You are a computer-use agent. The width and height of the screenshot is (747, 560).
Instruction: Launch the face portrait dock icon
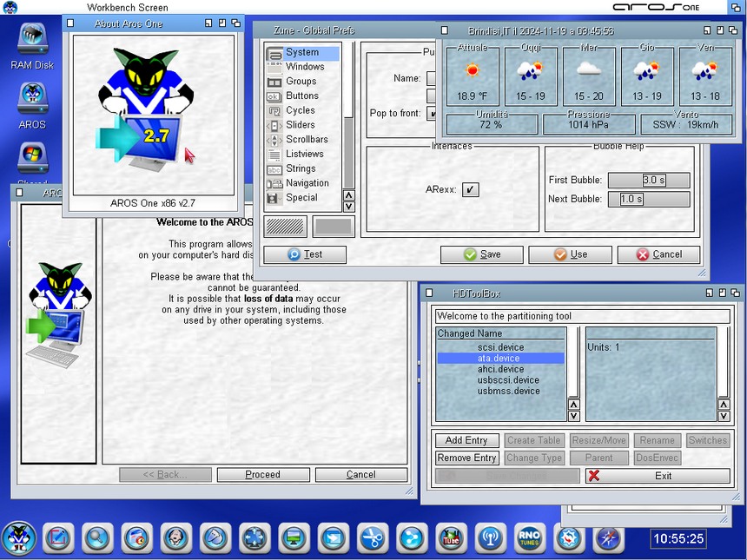(175, 538)
